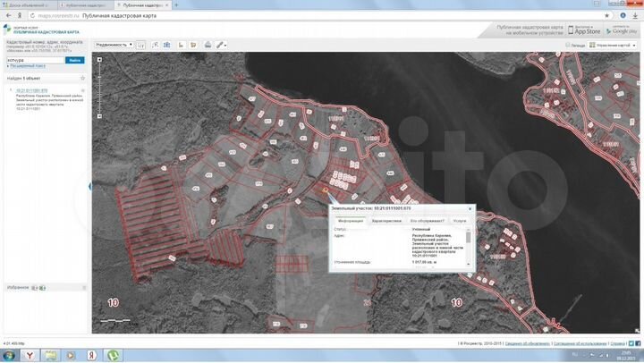Screen dimensions: 644x363
Task: Open Yandex browser from the taskbar
Action: click(29, 355)
